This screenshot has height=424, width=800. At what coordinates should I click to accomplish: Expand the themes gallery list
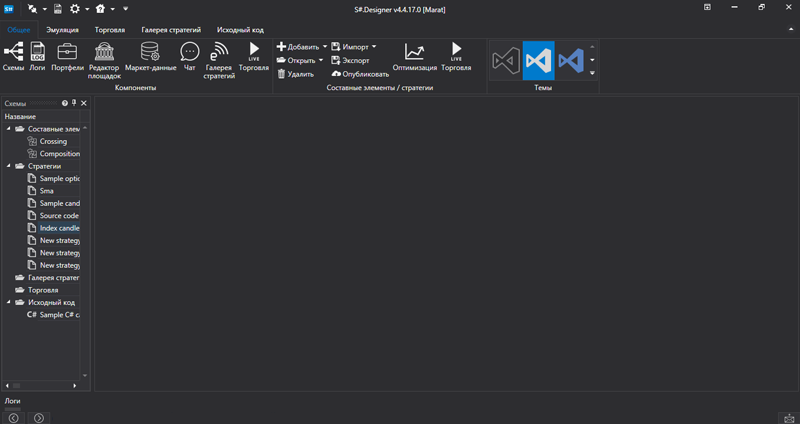click(x=592, y=73)
